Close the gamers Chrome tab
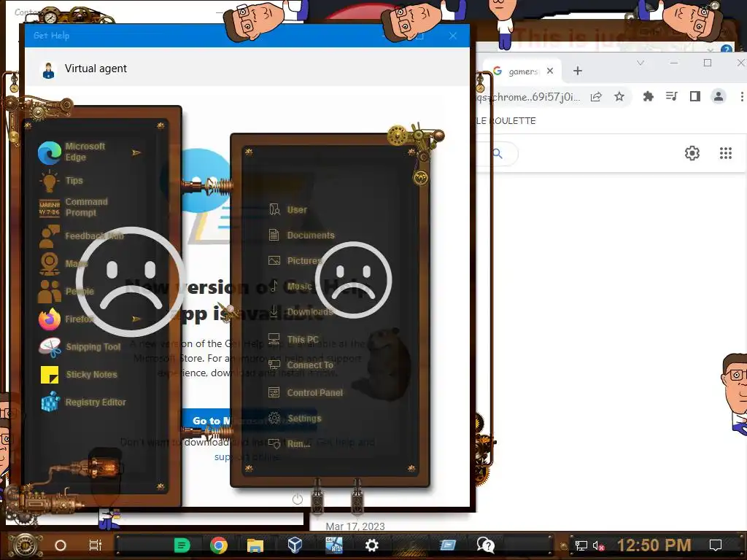 (x=550, y=71)
